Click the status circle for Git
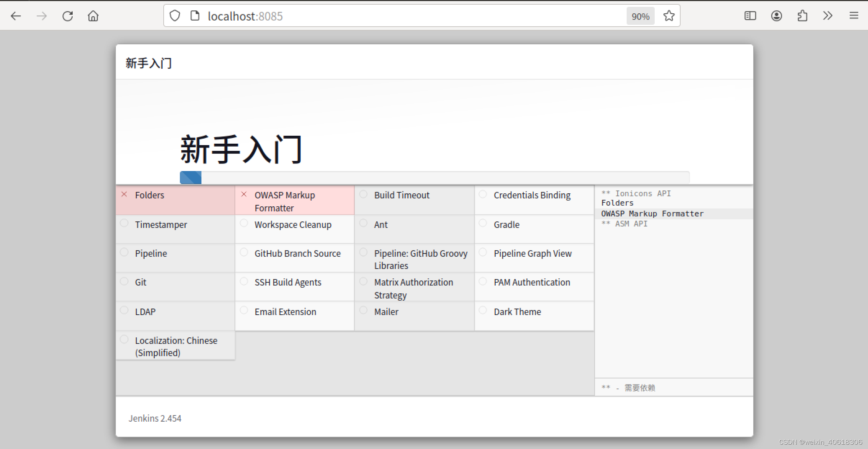This screenshot has height=449, width=868. [124, 281]
